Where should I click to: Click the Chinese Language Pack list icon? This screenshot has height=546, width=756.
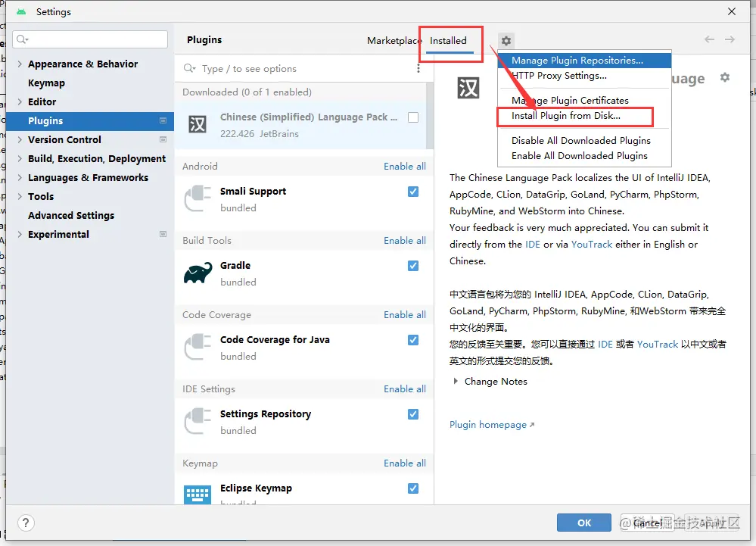(198, 124)
